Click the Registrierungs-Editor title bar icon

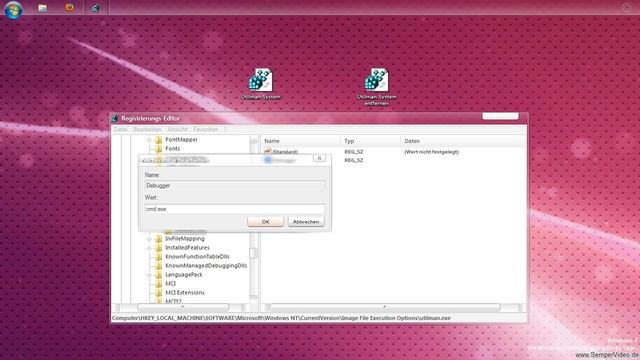click(x=115, y=118)
